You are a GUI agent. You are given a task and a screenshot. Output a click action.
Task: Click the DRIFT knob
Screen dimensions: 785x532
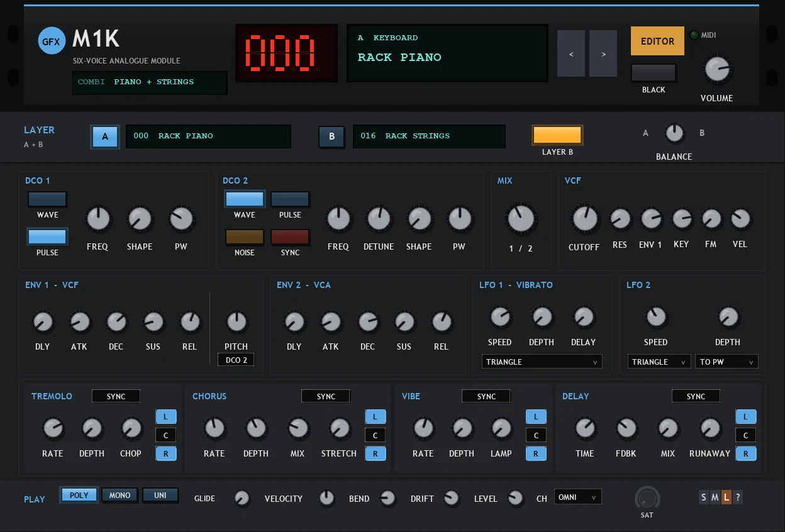click(452, 499)
